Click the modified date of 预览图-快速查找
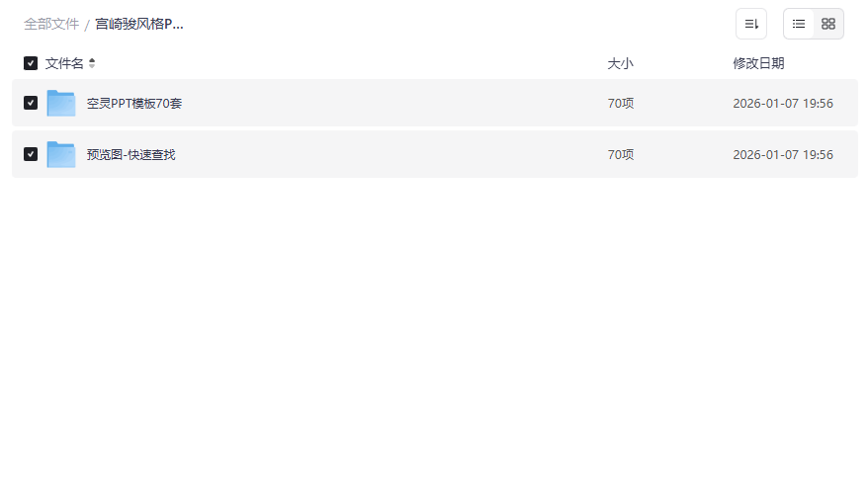The height and width of the screenshot is (492, 868). (x=783, y=154)
